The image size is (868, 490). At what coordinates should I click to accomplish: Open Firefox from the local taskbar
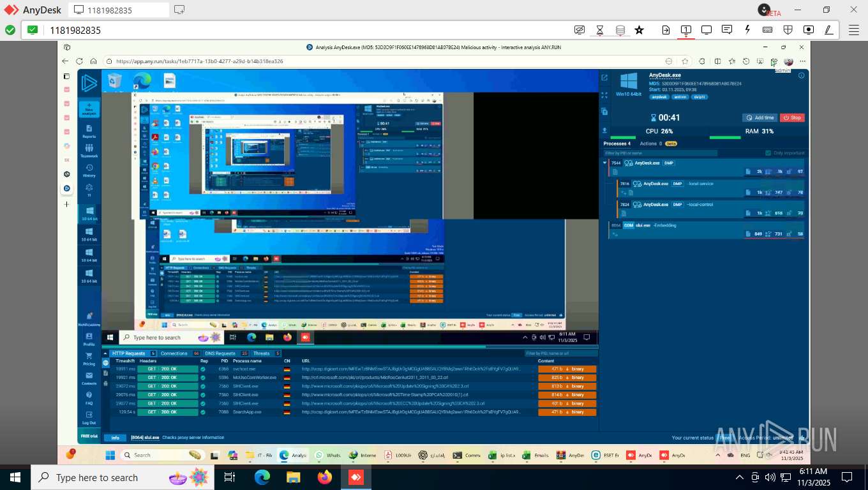325,477
